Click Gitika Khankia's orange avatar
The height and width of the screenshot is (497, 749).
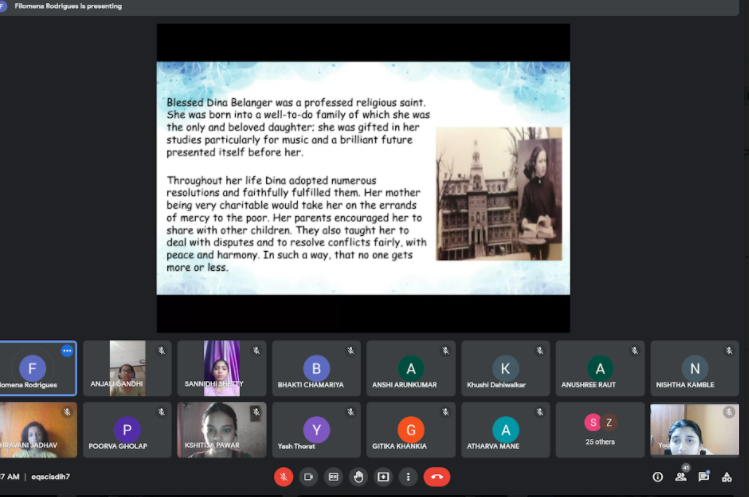[x=411, y=429]
